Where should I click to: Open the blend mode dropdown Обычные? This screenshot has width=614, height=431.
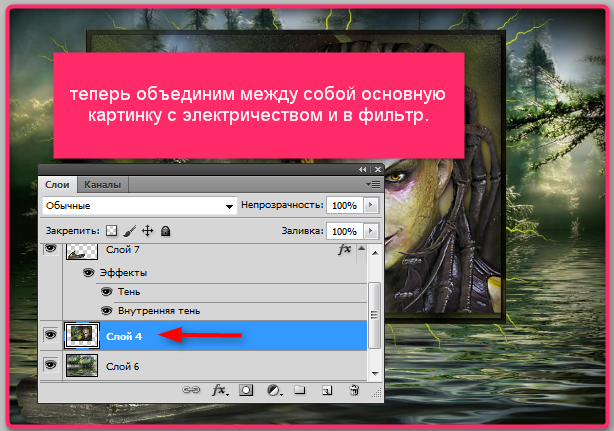click(139, 206)
